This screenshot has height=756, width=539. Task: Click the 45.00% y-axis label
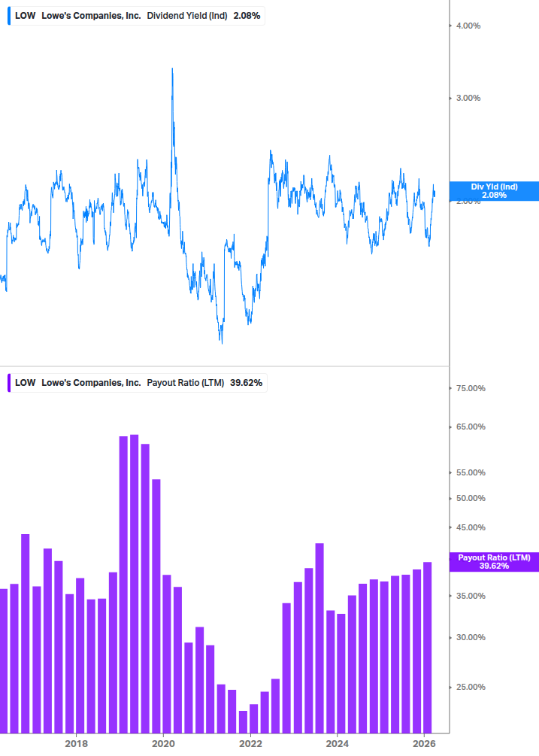coord(471,527)
